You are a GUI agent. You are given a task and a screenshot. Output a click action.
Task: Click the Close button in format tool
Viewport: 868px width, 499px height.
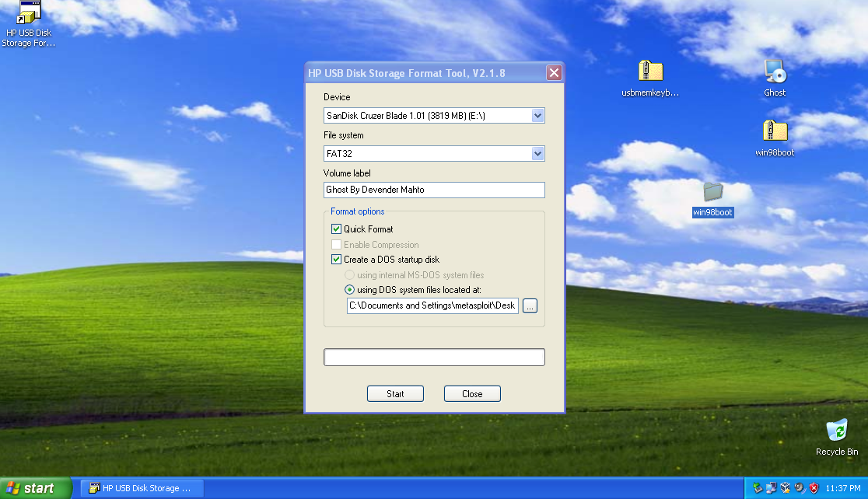pos(472,394)
